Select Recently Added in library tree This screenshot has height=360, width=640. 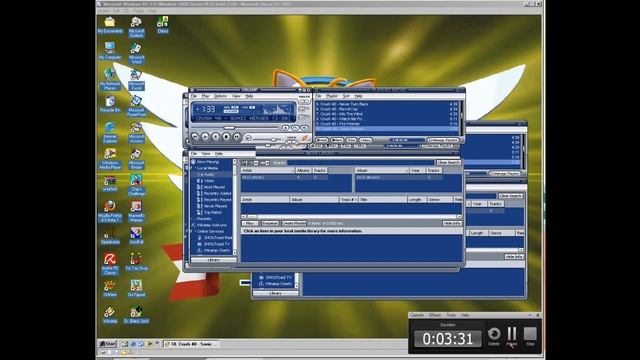point(217,193)
